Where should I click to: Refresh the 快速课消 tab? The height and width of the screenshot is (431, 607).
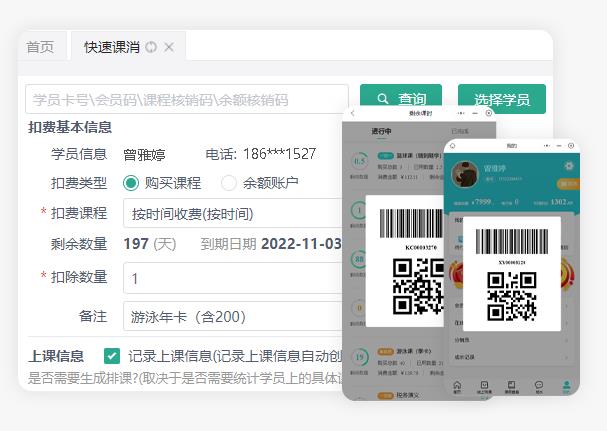(151, 47)
